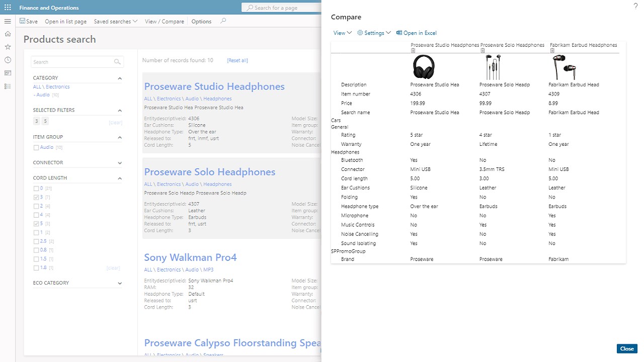Image resolution: width=644 pixels, height=362 pixels.
Task: Remove Proseware Solo Headphones from comparison
Action: tap(482, 51)
